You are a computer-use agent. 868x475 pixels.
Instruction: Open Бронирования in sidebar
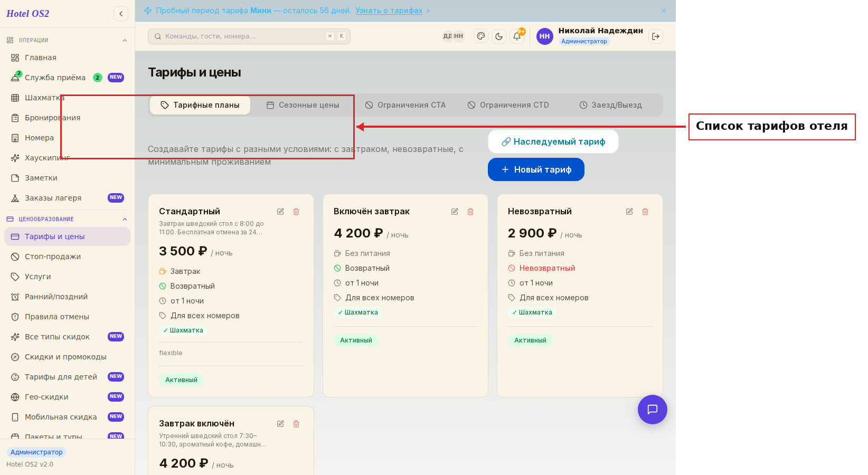pyautogui.click(x=67, y=118)
